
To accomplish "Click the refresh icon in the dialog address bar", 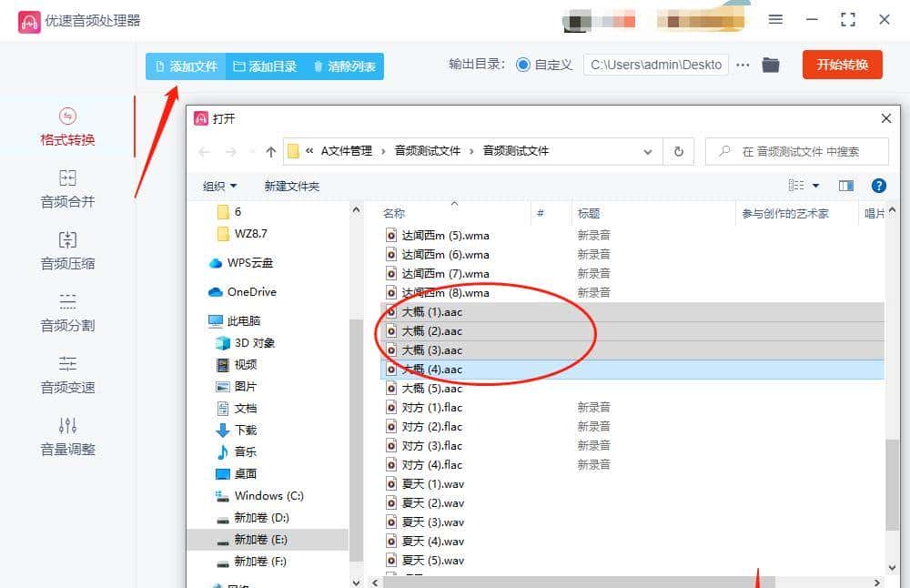I will click(678, 151).
